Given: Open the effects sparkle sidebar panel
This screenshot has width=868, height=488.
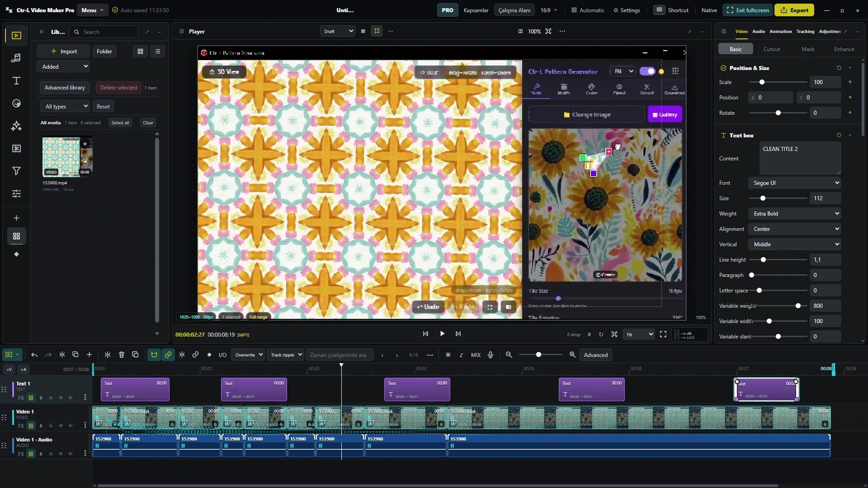Looking at the screenshot, I should [16, 126].
